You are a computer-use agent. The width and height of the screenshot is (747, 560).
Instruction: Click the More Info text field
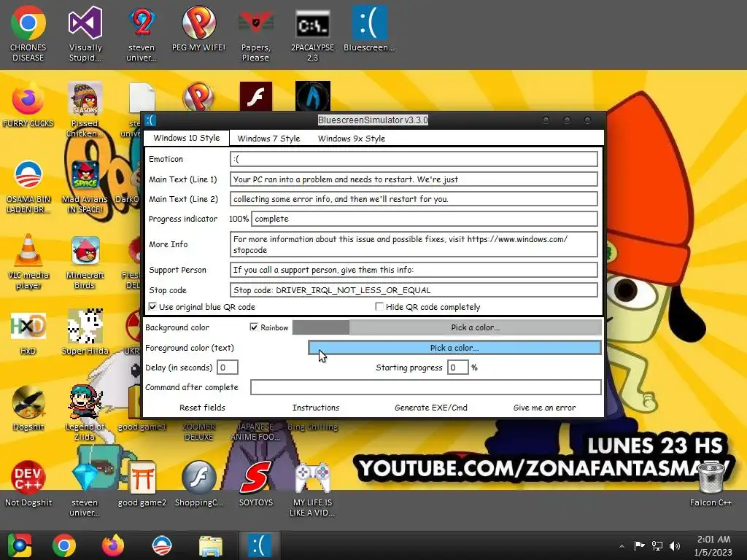[414, 244]
